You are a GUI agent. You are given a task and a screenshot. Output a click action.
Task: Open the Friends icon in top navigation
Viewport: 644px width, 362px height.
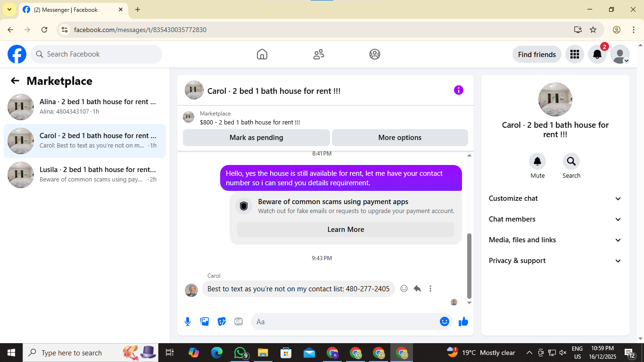tap(319, 54)
